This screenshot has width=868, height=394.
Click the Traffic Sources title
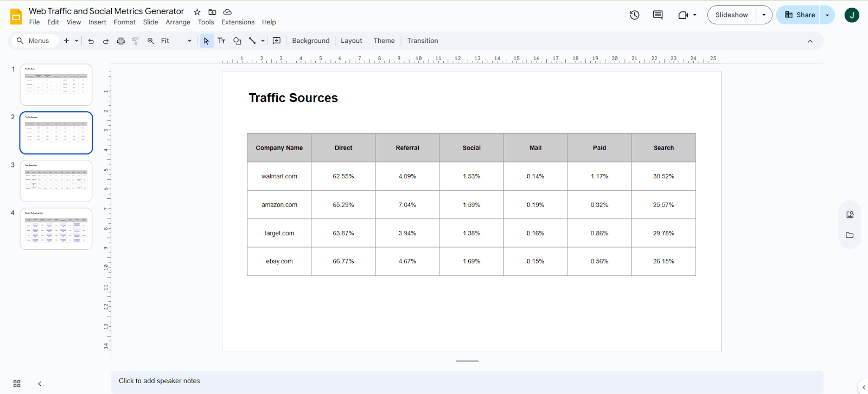[293, 98]
